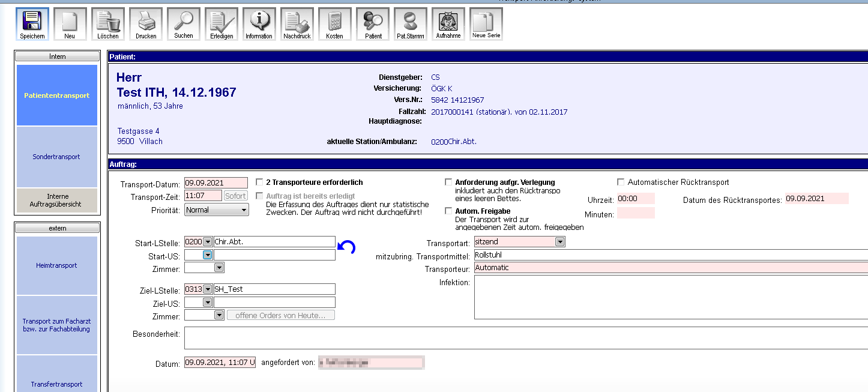The image size is (868, 392).
Task: Click the Datum field showing 09.09.2021, 11:07
Action: pos(220,362)
